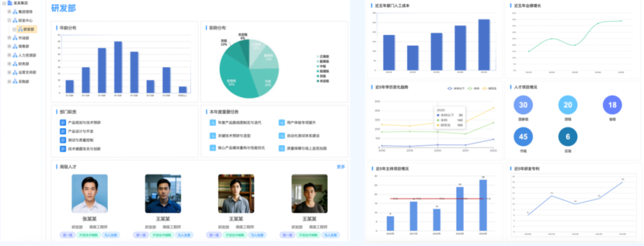
Task: Toggle the 本科以下 legend series
Action: point(456,89)
